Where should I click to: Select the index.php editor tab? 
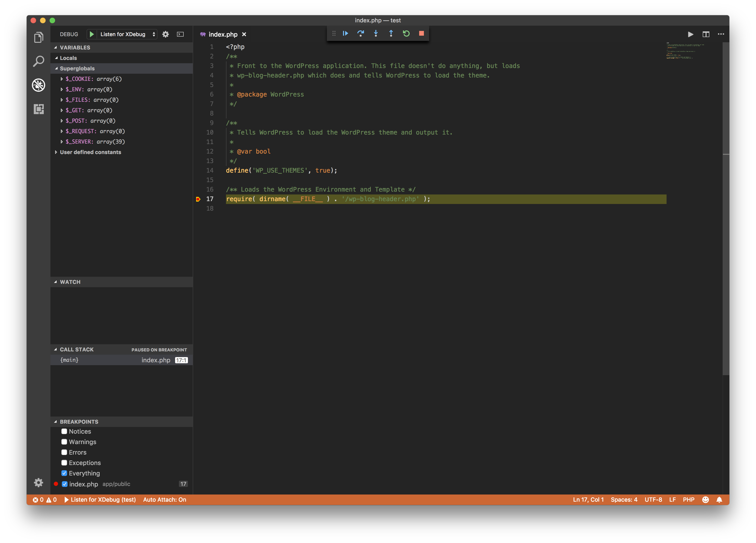pos(223,34)
